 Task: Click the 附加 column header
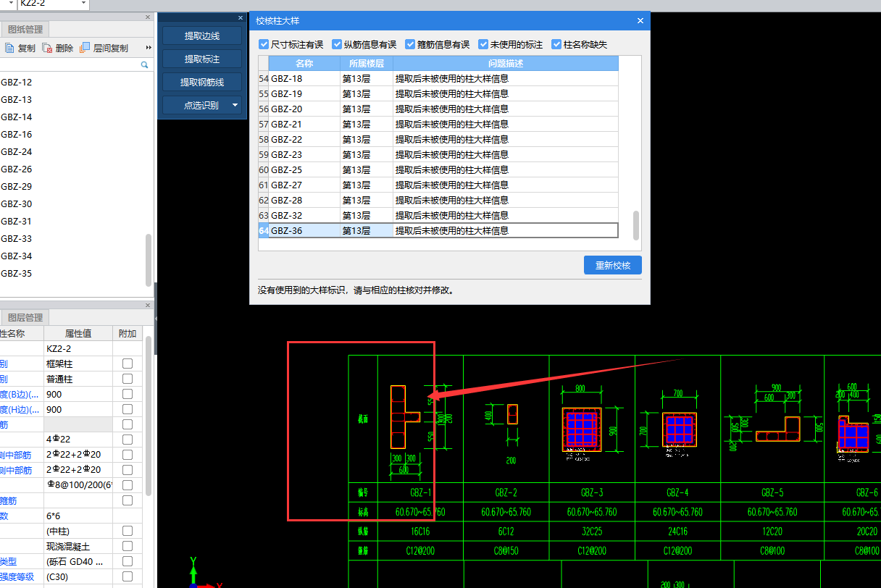128,334
